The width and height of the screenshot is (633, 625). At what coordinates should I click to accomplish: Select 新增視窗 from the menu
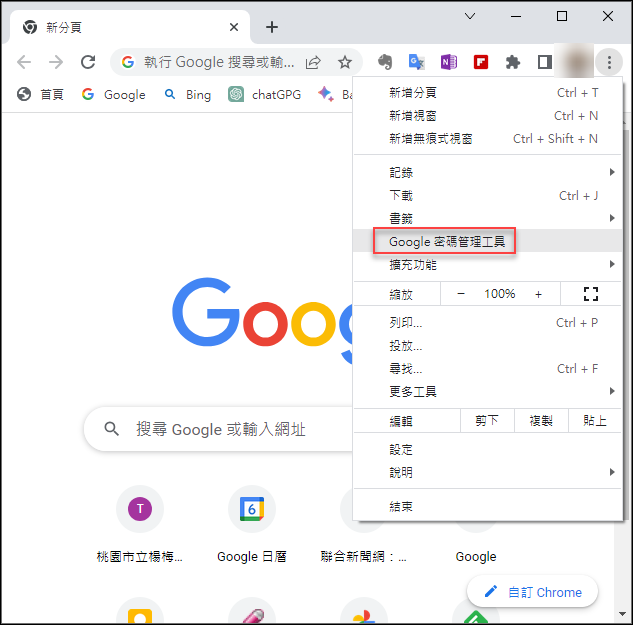tap(488, 116)
